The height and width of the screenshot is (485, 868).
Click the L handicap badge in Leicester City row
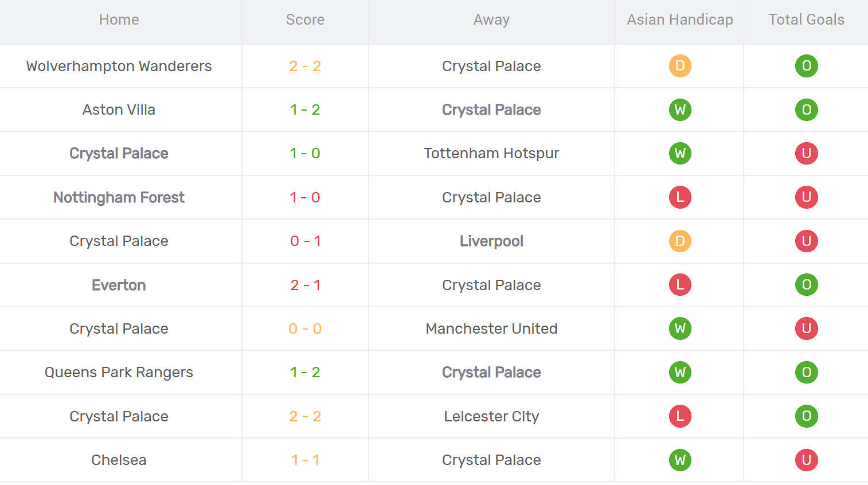680,416
